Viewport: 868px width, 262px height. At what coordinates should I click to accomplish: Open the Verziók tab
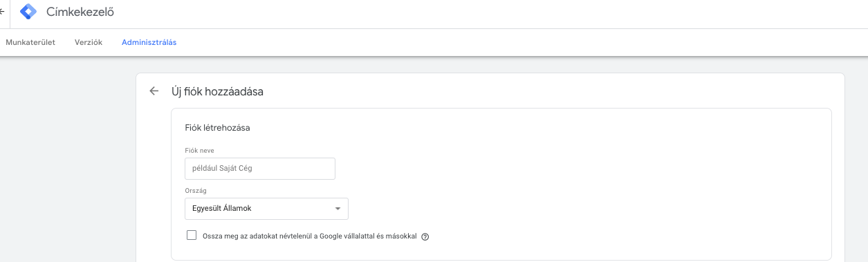(x=89, y=42)
